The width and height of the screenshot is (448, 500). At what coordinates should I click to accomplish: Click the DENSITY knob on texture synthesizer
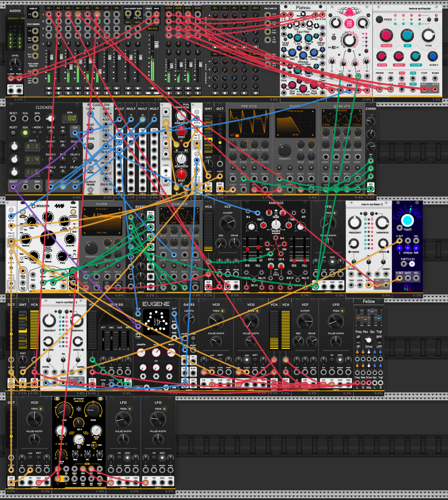(399, 56)
